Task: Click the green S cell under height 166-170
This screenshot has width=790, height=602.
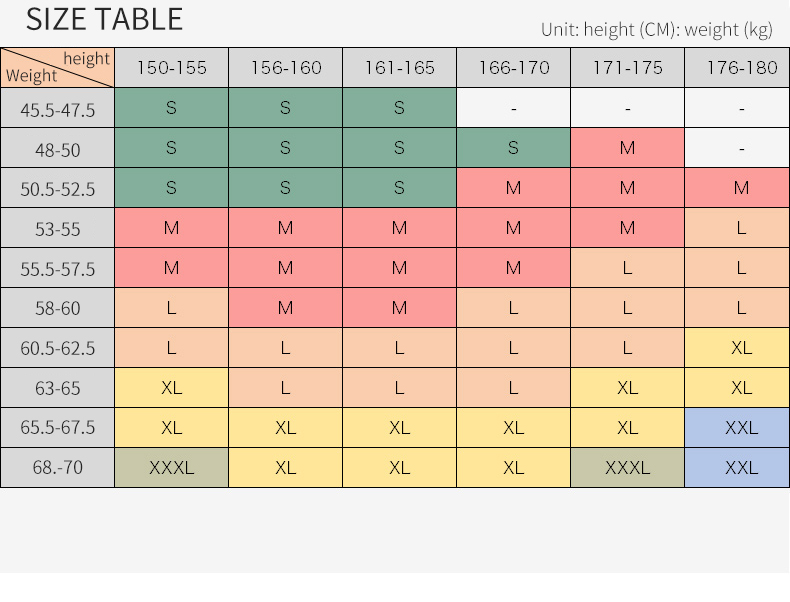Action: point(513,148)
